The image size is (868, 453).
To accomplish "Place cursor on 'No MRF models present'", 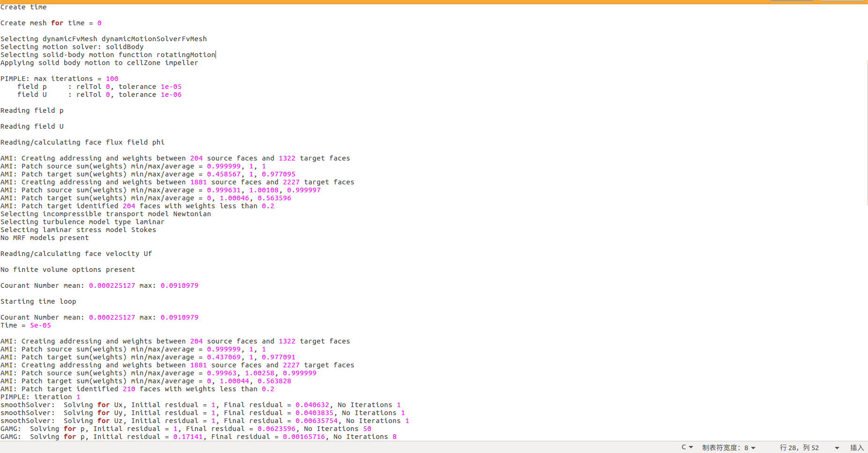I will (x=45, y=238).
